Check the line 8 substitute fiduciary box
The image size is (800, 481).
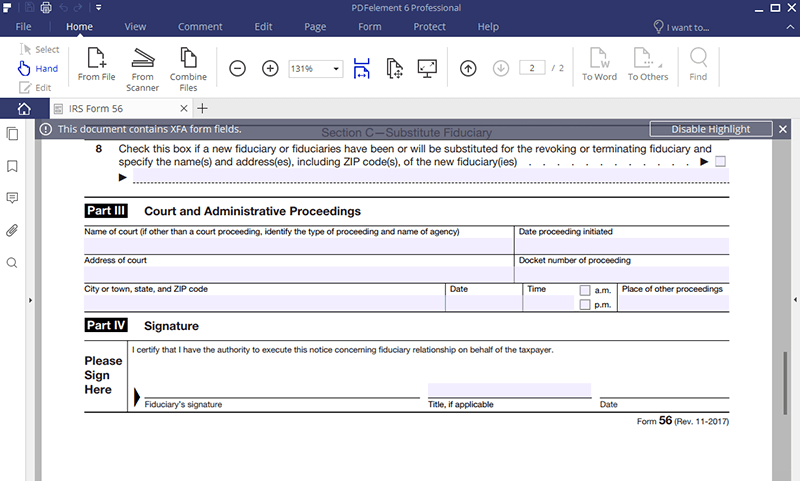tap(720, 162)
